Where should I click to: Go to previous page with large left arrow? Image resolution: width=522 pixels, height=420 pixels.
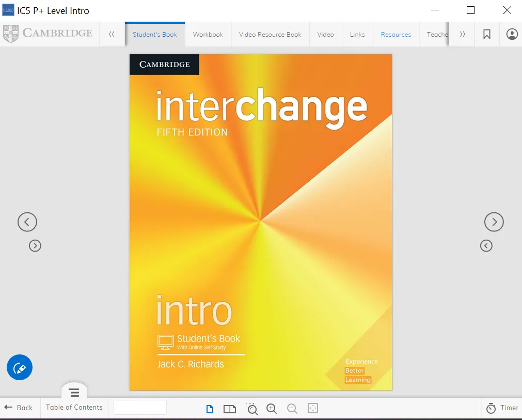point(27,222)
